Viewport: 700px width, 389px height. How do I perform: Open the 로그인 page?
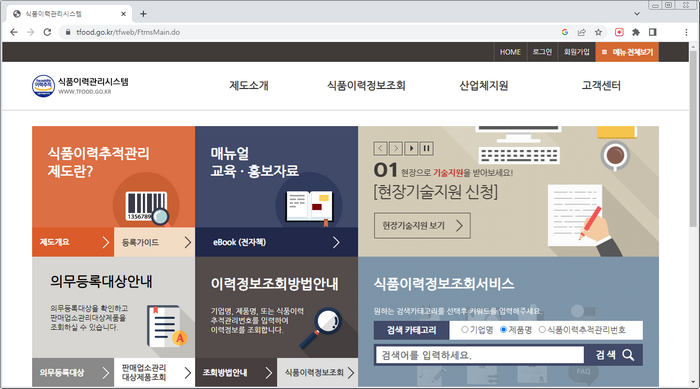point(542,52)
